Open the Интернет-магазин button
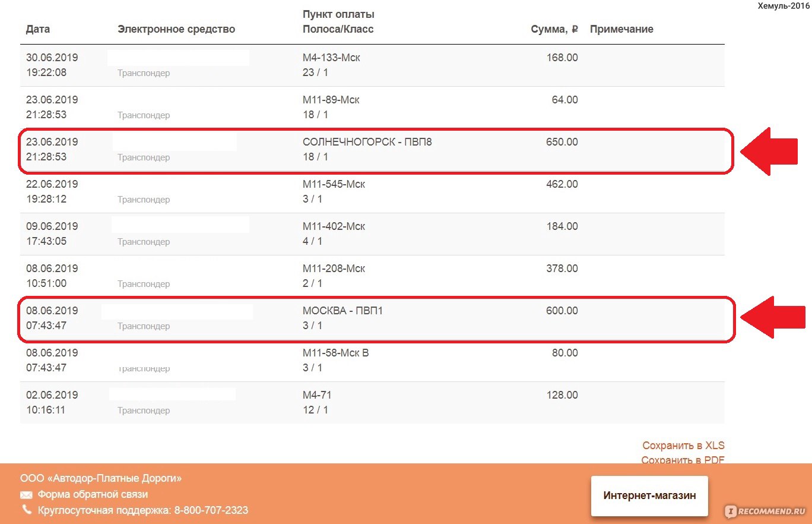Image resolution: width=812 pixels, height=524 pixels. coord(649,495)
